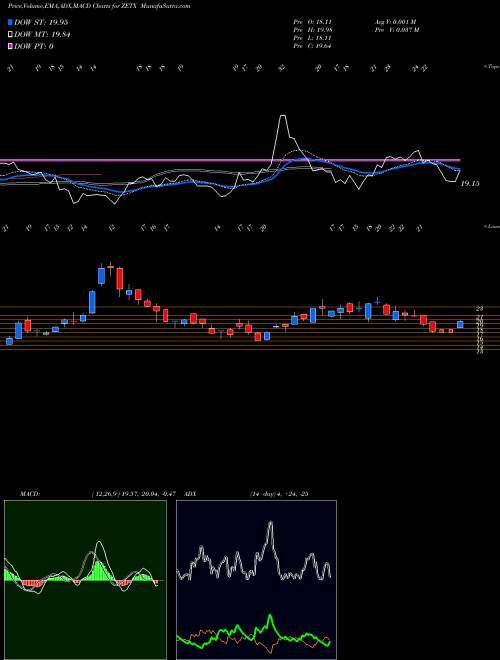
Task: Click the '<Lows' label at right edge
Action: point(491,226)
